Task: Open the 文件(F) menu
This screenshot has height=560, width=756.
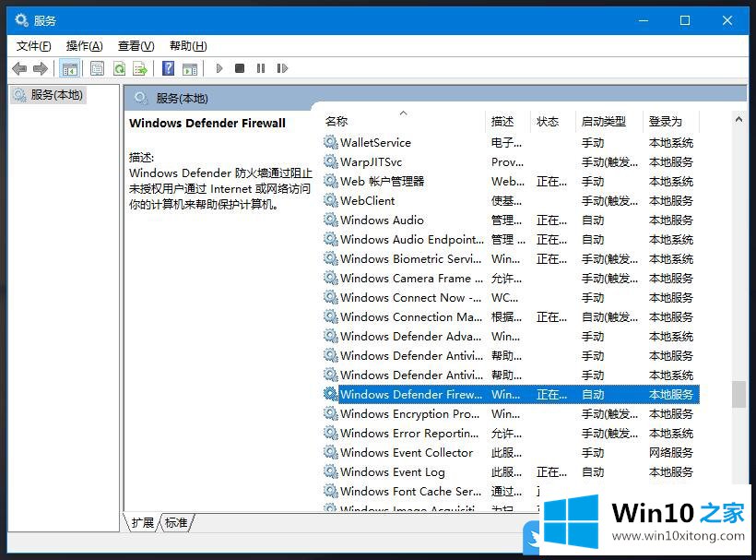Action: (x=34, y=46)
